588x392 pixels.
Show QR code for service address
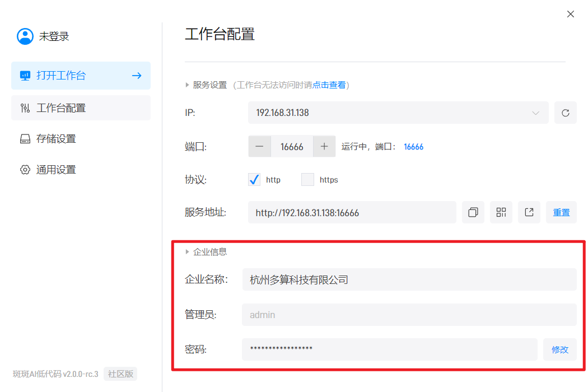tap(501, 212)
